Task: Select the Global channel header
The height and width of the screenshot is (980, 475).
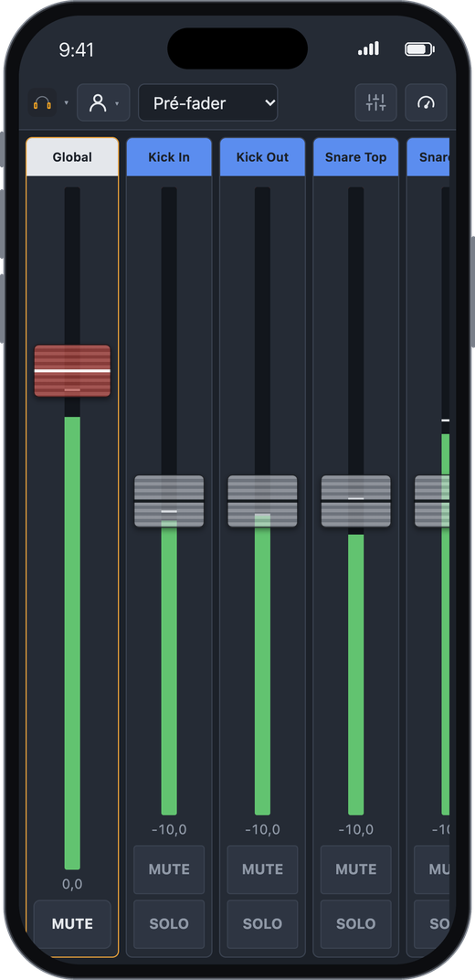Action: tap(72, 157)
